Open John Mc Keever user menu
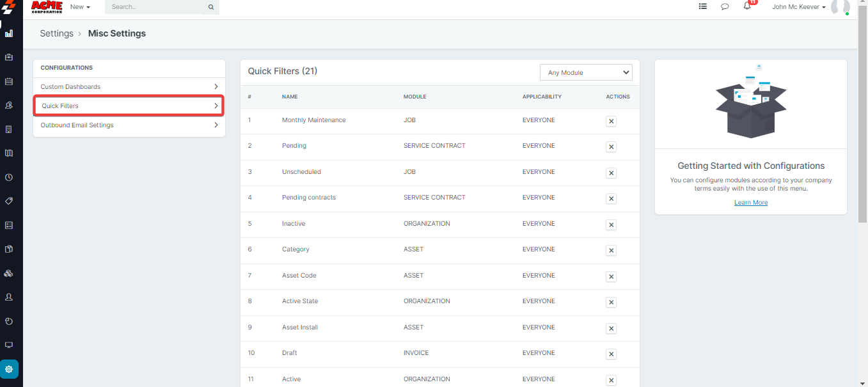 click(x=799, y=7)
